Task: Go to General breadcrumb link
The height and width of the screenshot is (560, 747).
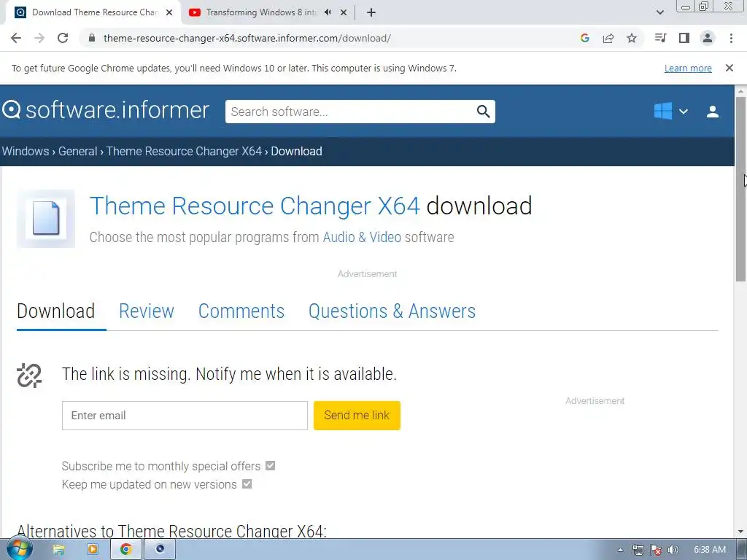Action: (x=77, y=151)
